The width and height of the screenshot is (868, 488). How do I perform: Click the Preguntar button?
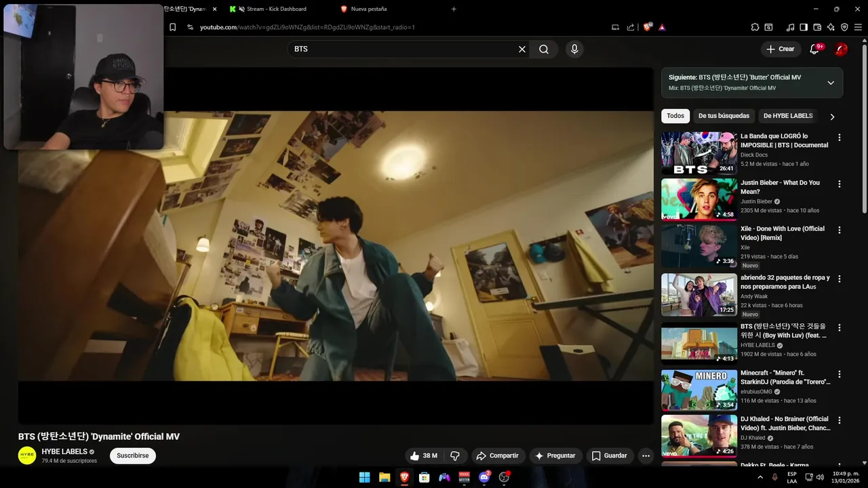(x=555, y=455)
